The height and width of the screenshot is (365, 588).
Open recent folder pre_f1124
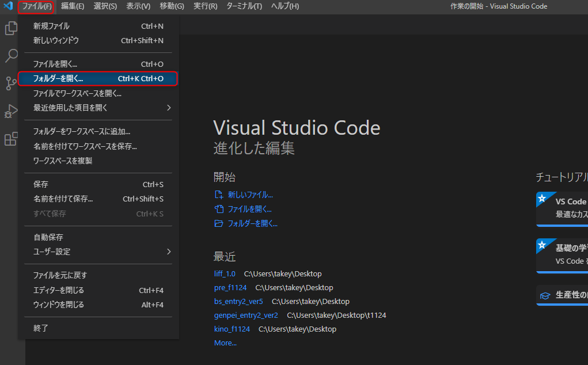point(230,288)
